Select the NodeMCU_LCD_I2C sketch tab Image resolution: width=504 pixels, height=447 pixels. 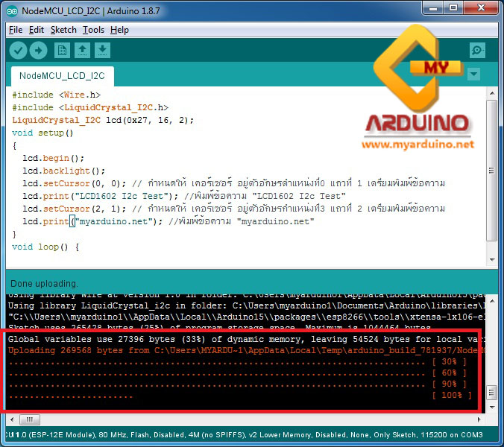pyautogui.click(x=62, y=76)
